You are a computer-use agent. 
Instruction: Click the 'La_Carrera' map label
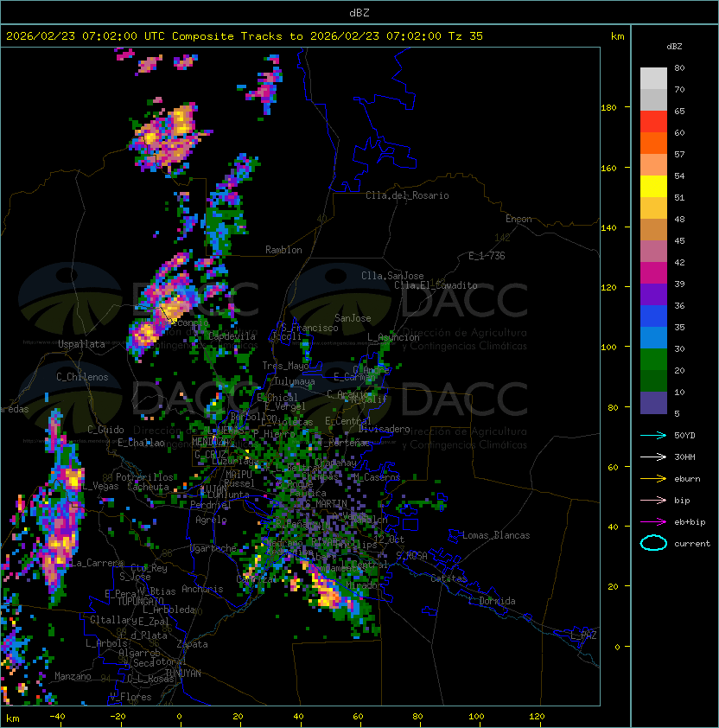pyautogui.click(x=97, y=563)
